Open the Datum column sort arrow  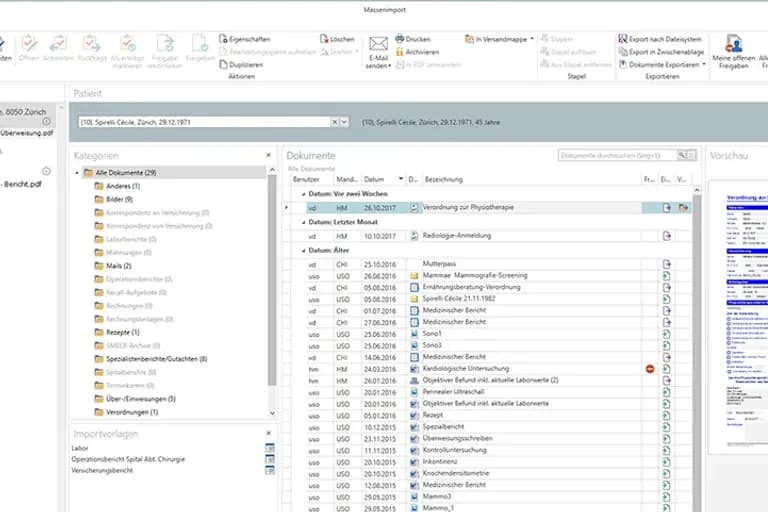pos(401,179)
